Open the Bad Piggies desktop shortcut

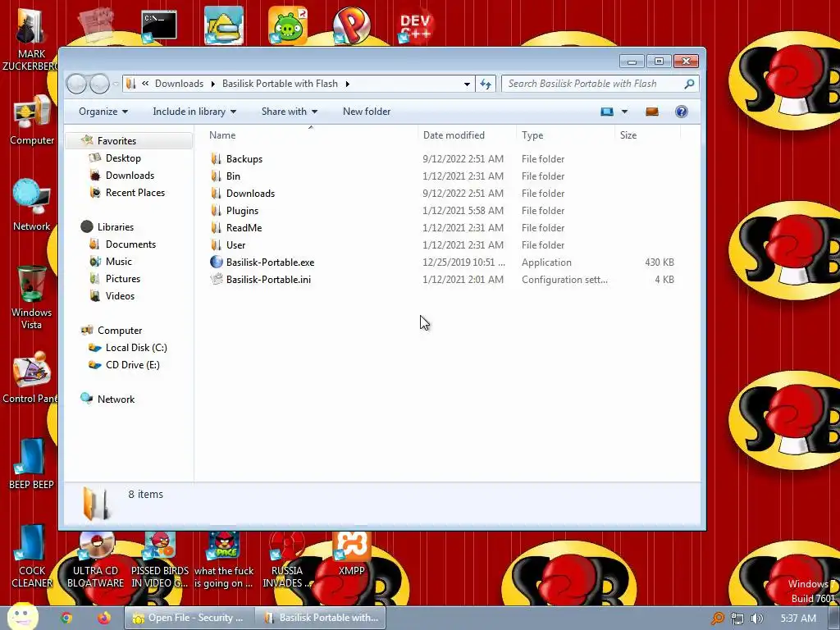coord(288,25)
